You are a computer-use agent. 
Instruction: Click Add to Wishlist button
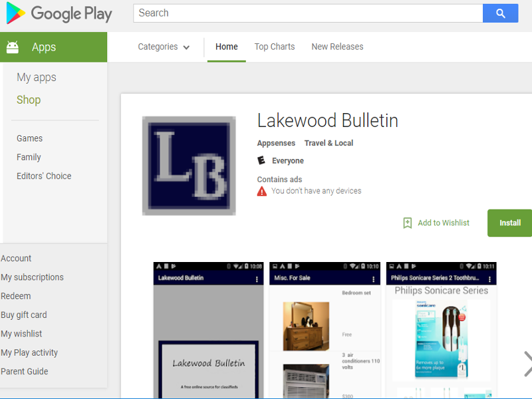coord(436,223)
